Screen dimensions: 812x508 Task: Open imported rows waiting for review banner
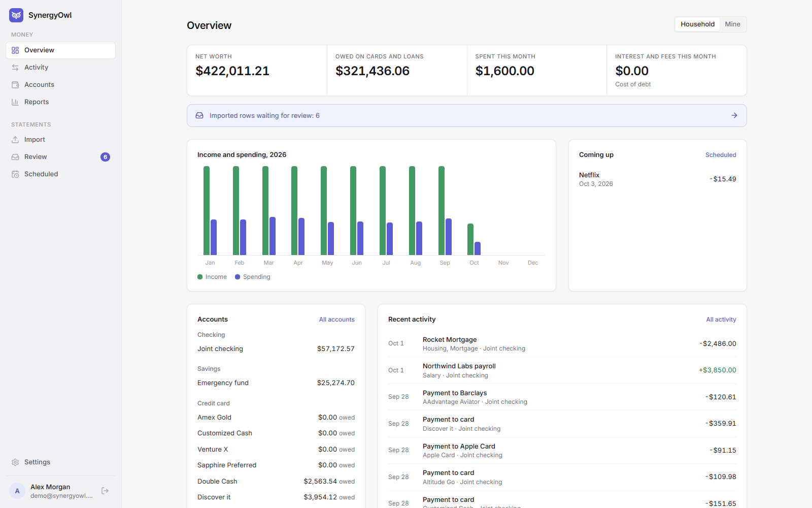tap(467, 116)
